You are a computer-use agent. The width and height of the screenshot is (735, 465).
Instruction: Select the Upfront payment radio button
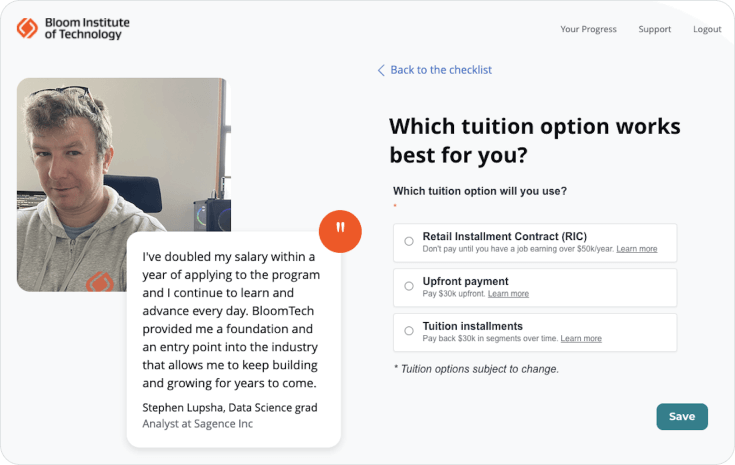[x=409, y=286]
